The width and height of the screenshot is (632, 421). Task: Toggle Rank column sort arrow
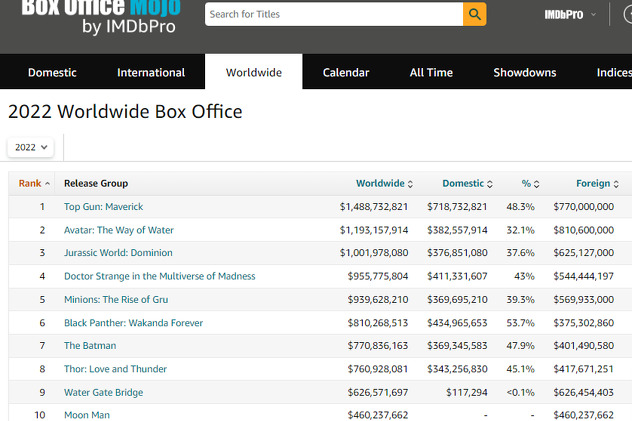[48, 184]
